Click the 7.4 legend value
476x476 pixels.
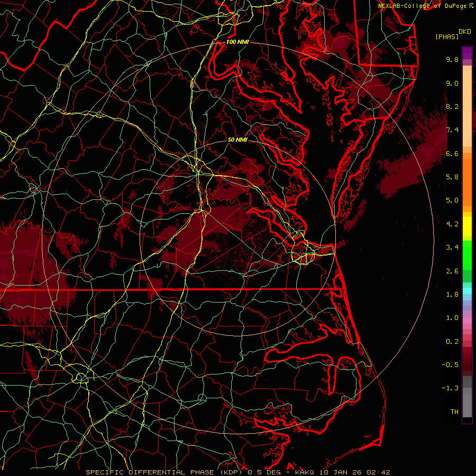click(452, 130)
